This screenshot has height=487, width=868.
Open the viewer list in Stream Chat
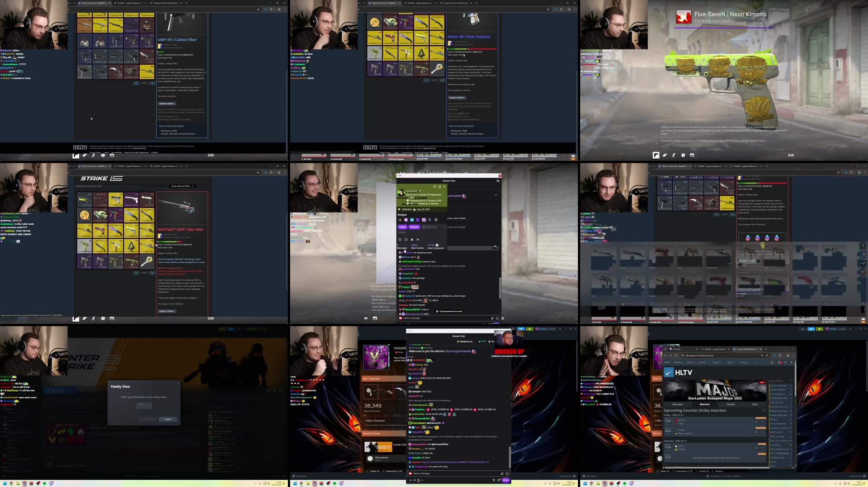(x=498, y=181)
